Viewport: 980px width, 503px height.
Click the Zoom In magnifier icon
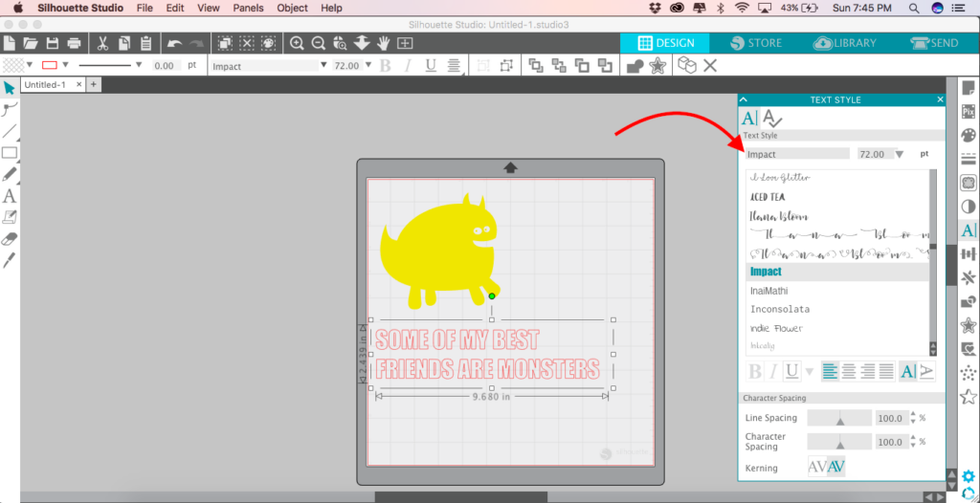(298, 43)
